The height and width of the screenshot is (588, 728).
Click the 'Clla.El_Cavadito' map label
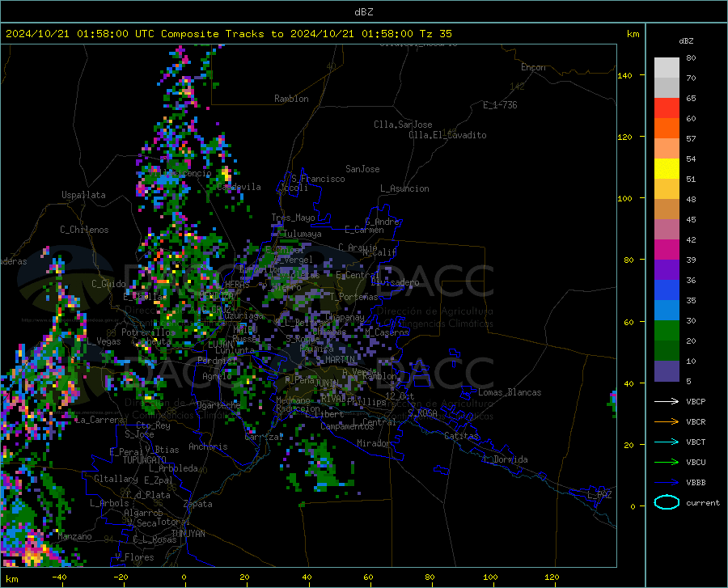(447, 135)
